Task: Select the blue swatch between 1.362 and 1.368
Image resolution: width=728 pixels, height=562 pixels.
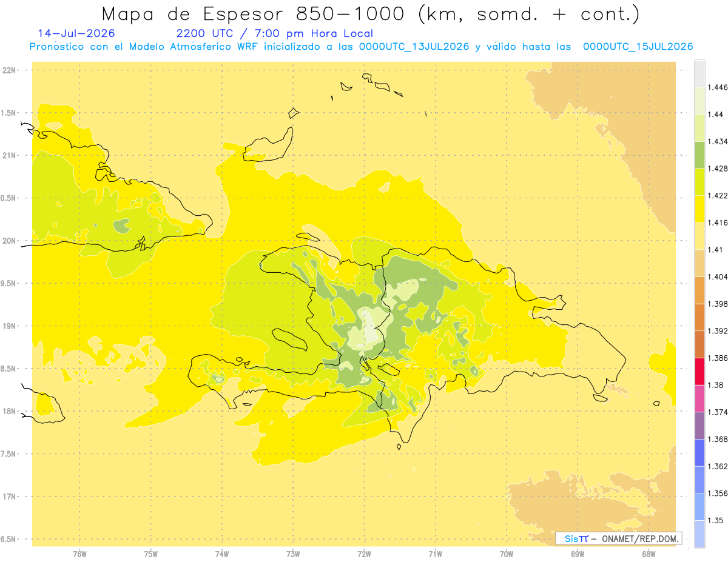Action: [x=699, y=453]
